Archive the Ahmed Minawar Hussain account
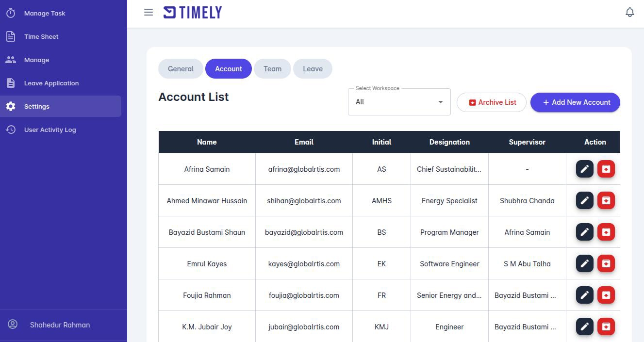The height and width of the screenshot is (342, 644). (x=606, y=200)
